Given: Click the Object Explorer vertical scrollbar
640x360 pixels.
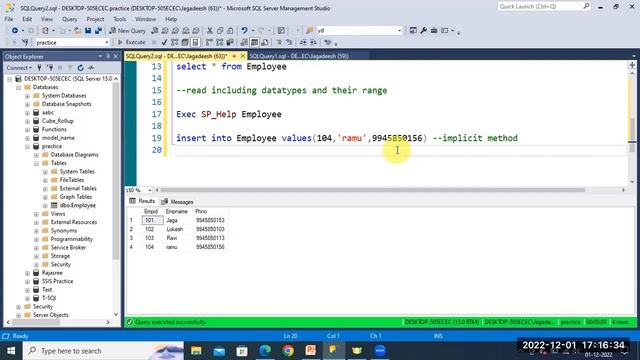Looking at the screenshot, I should click(116, 171).
